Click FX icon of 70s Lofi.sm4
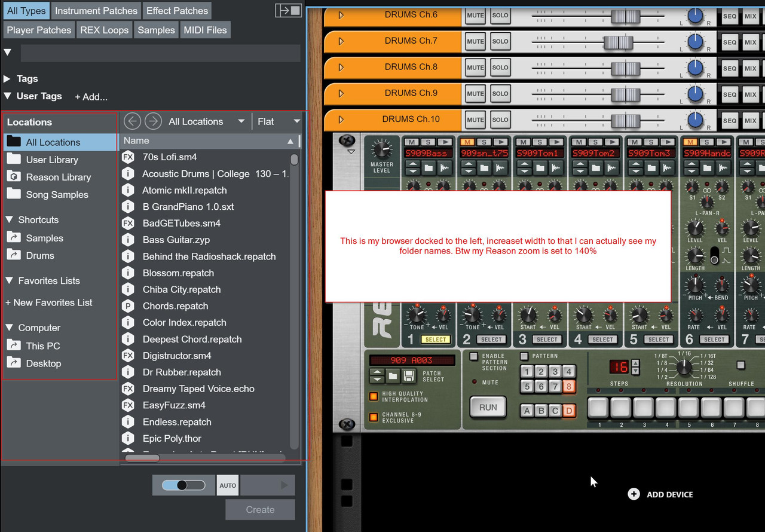Screen dimensions: 765x532 (x=128, y=157)
